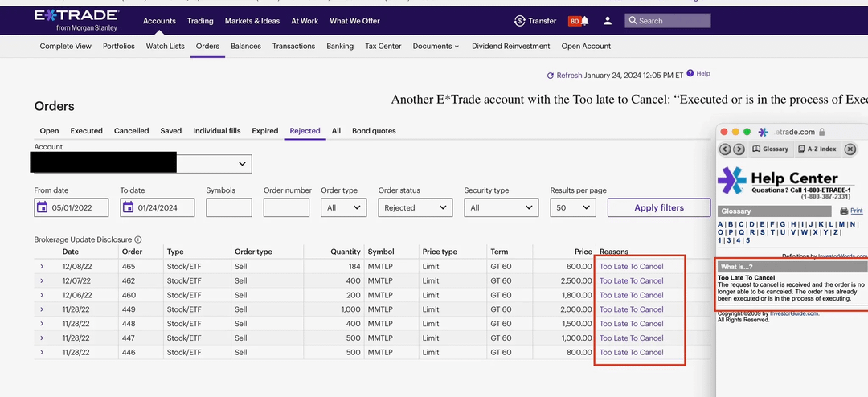
Task: Click price 2,500.00 cell
Action: [x=575, y=281]
